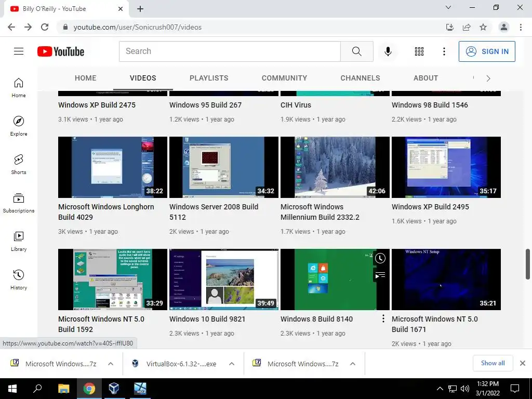
Task: Click the CIH Virus video title
Action: click(296, 105)
